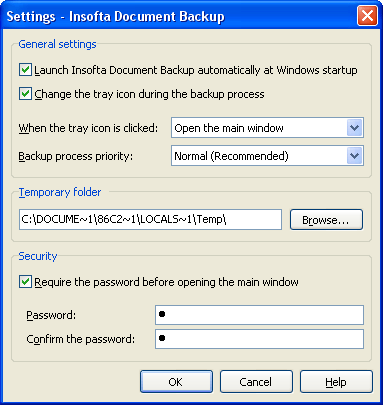Confirm settings with the OK button

(176, 382)
